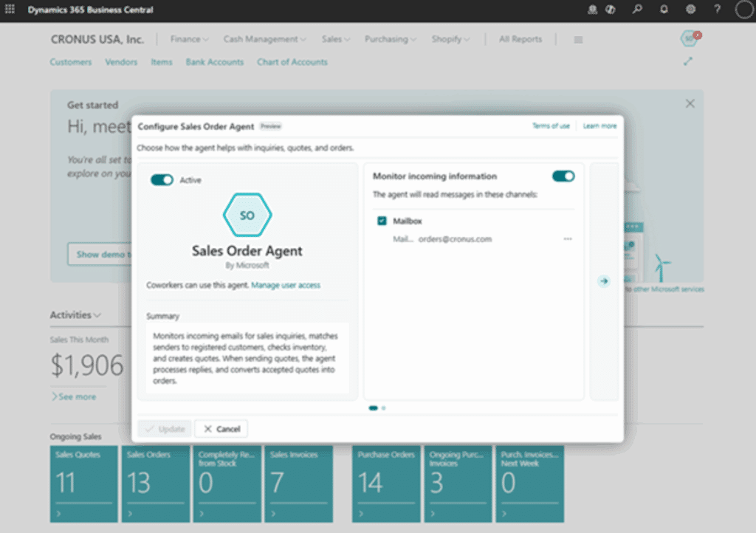The height and width of the screenshot is (533, 756).
Task: Open help via the question mark icon
Action: [716, 10]
